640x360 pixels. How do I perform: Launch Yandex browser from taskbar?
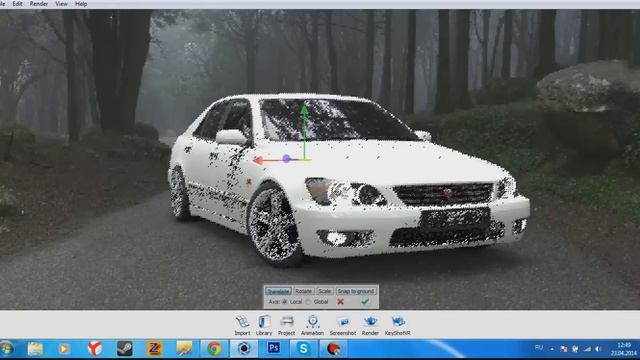coord(95,349)
